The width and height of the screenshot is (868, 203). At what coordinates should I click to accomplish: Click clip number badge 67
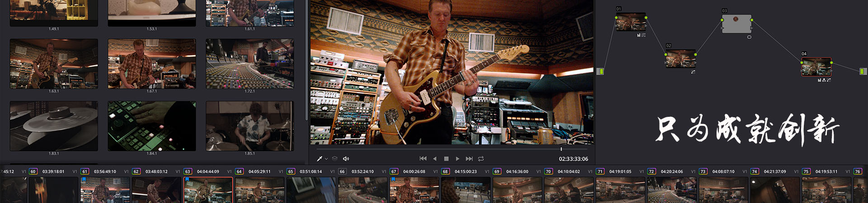[394, 171]
